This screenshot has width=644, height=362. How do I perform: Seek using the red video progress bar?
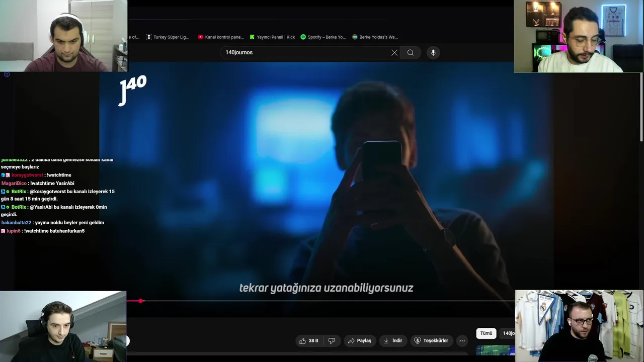coord(320,301)
